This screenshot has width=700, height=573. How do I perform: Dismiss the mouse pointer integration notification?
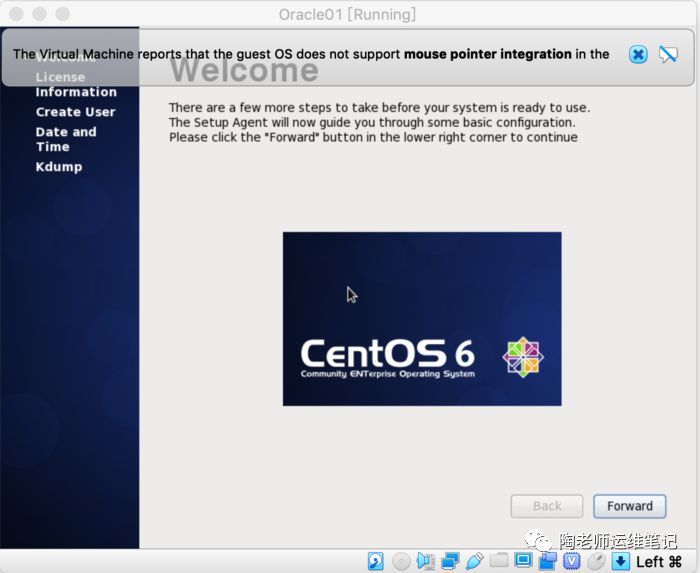point(638,54)
